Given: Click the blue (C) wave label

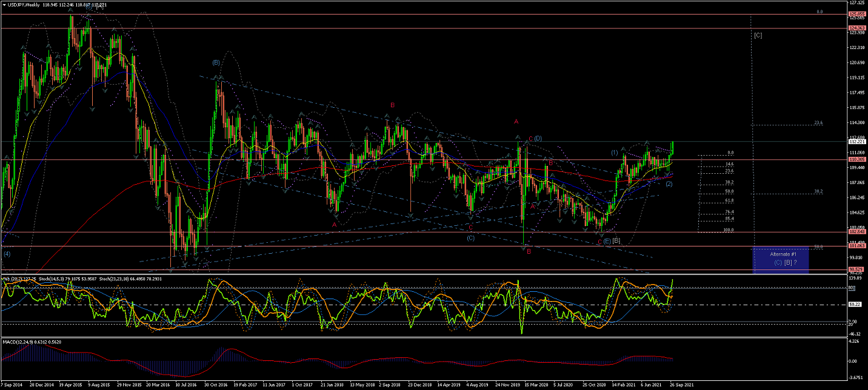Looking at the screenshot, I should 470,237.
